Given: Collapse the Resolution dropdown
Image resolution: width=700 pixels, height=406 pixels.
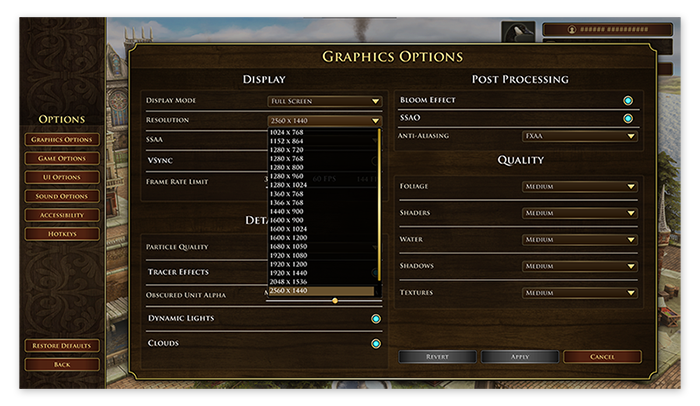Looking at the screenshot, I should click(x=325, y=121).
